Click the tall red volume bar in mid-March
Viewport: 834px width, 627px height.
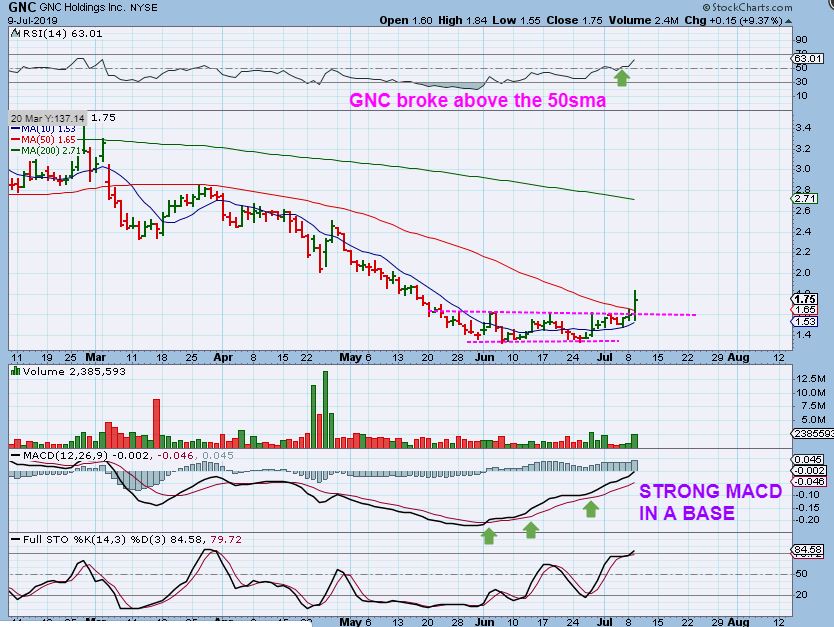(156, 423)
